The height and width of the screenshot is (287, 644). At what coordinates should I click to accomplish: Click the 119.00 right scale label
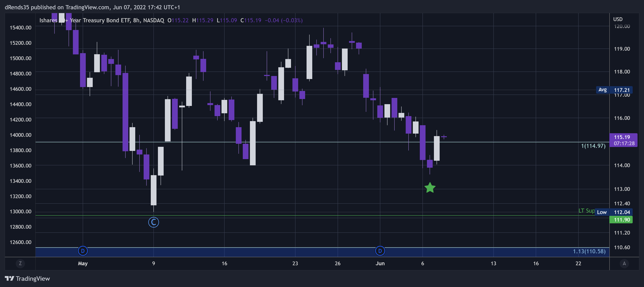click(622, 49)
